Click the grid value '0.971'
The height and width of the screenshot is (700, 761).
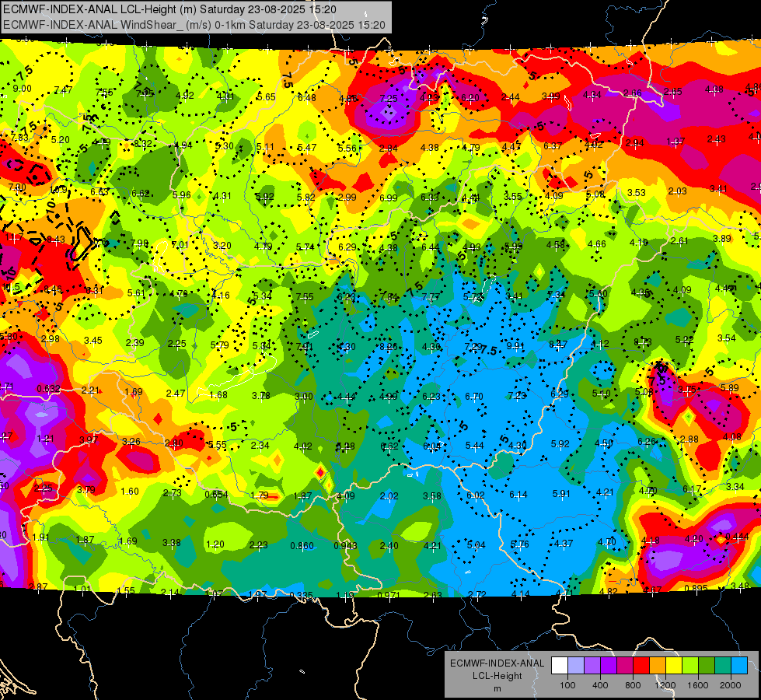(388, 595)
